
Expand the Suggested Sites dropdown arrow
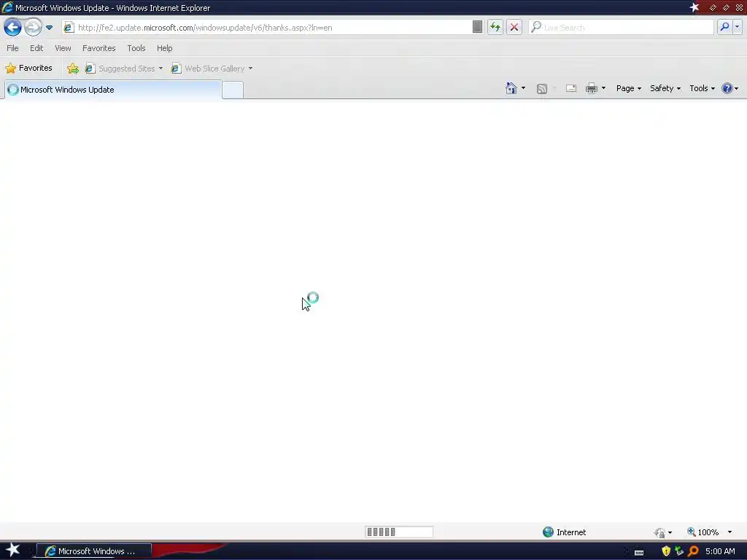tap(160, 69)
